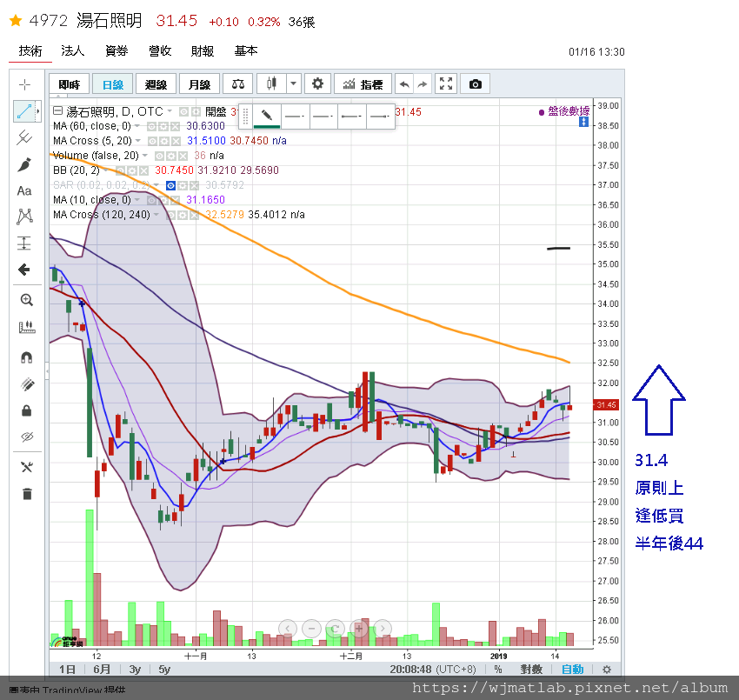Screen dimensions: 739x700
Task: Open the 法人 tab
Action: [x=72, y=51]
